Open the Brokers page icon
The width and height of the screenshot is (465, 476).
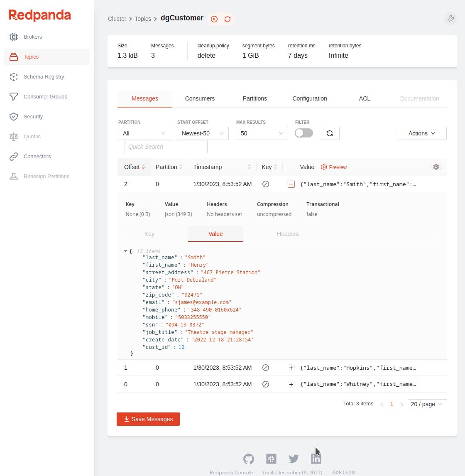14,37
